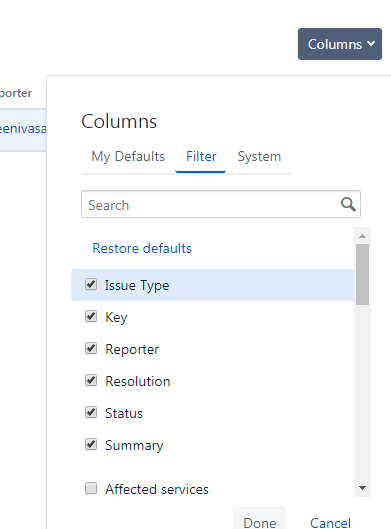The image size is (391, 529).
Task: Uncheck the Summary column
Action: [91, 444]
